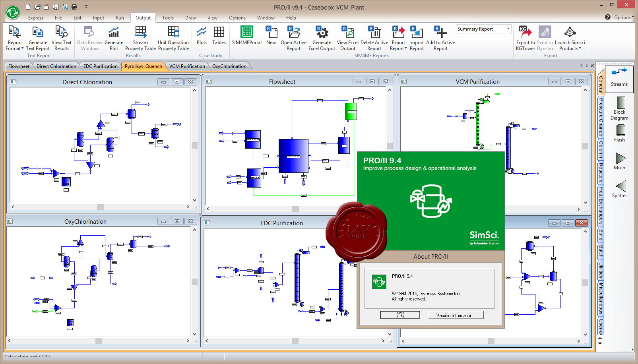
Task: Click Delete Active Report
Action: (x=374, y=38)
